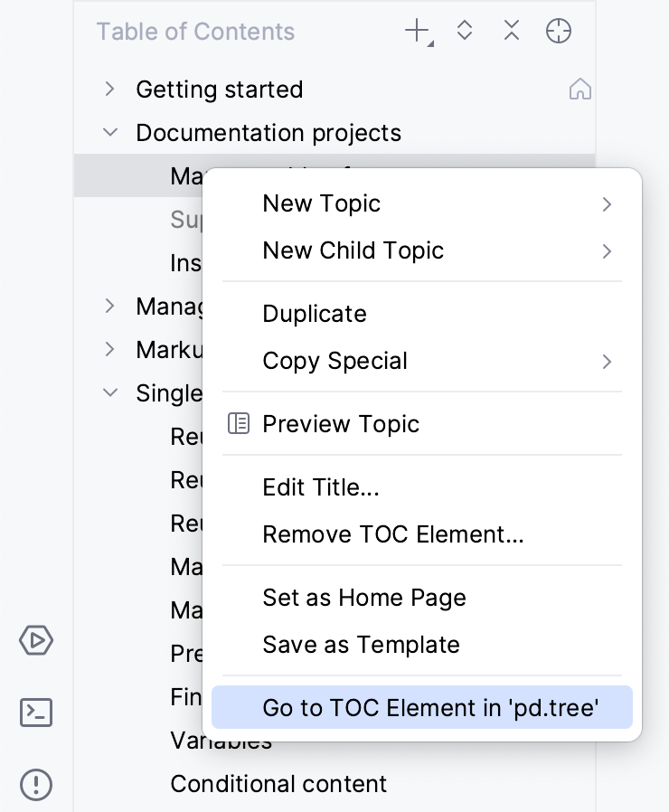The image size is (669, 812).
Task: Locate current topic using the target icon
Action: (559, 30)
